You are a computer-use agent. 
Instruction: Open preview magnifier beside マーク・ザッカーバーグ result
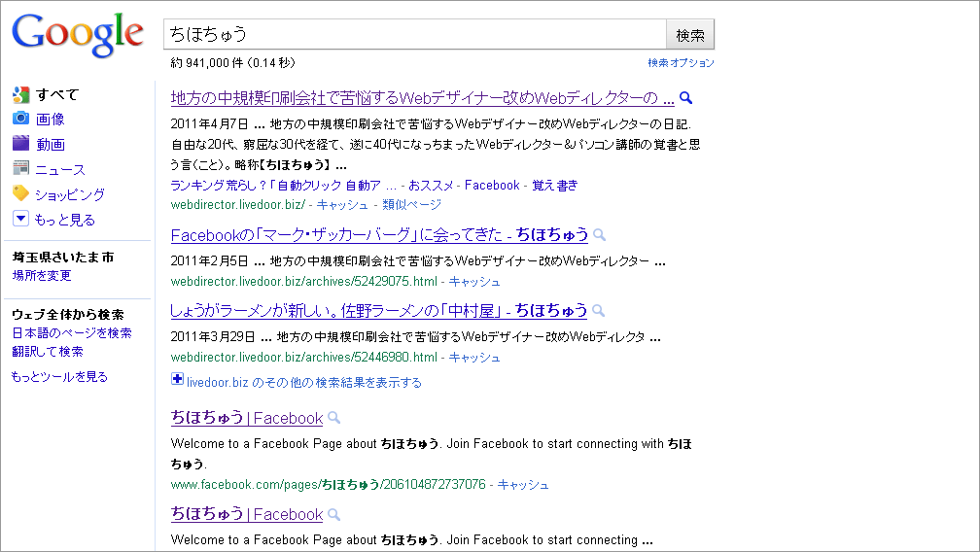599,235
